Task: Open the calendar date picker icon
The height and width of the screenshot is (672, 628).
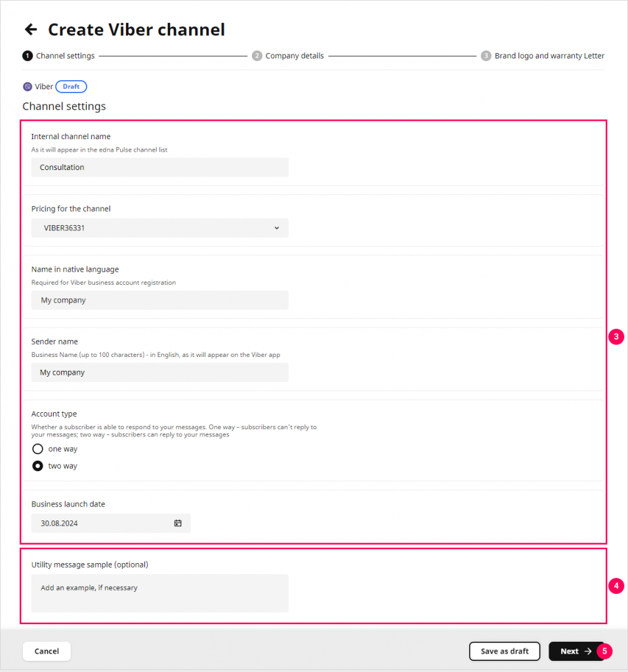Action: coord(178,523)
